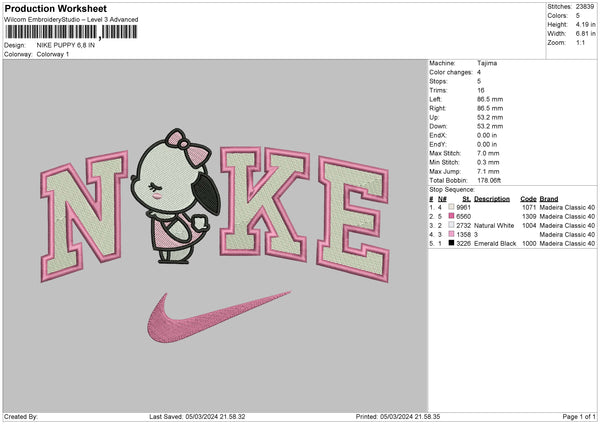
Task: Click the 'N#' column header
Action: point(442,199)
